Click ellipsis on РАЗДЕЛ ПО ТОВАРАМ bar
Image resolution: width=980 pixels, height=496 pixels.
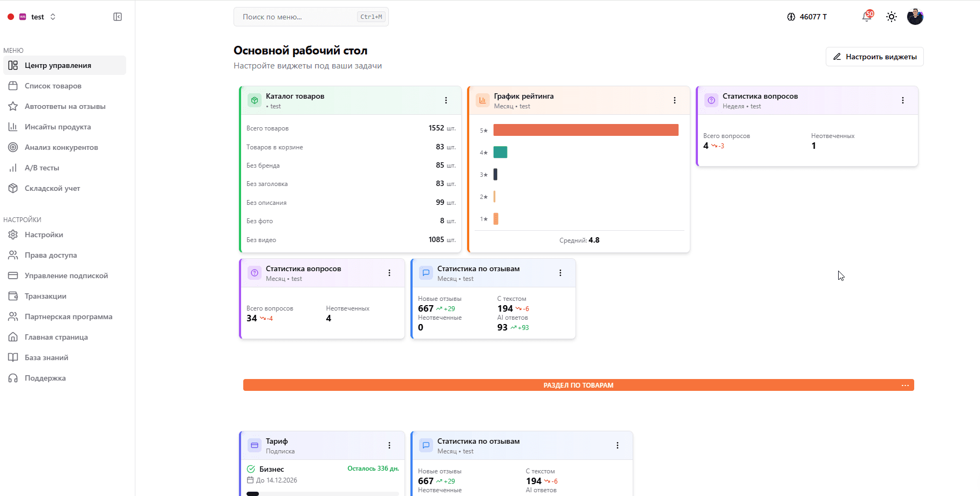tap(905, 385)
